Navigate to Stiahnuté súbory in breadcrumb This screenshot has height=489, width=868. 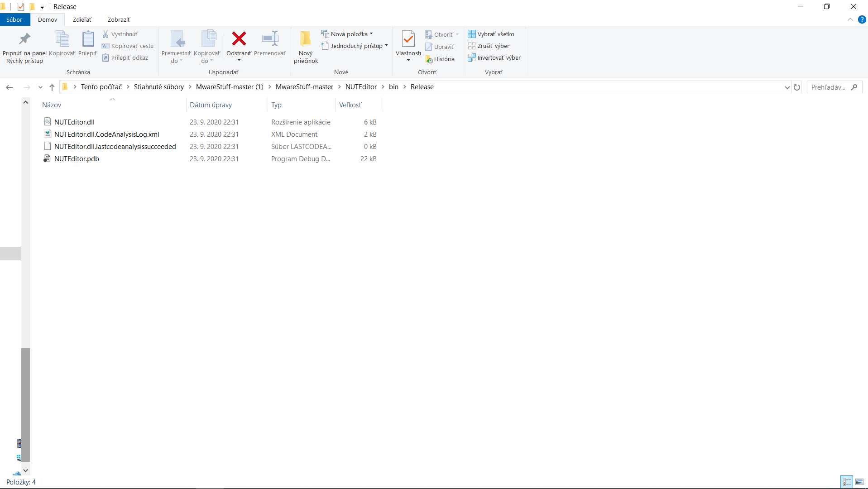tap(159, 87)
